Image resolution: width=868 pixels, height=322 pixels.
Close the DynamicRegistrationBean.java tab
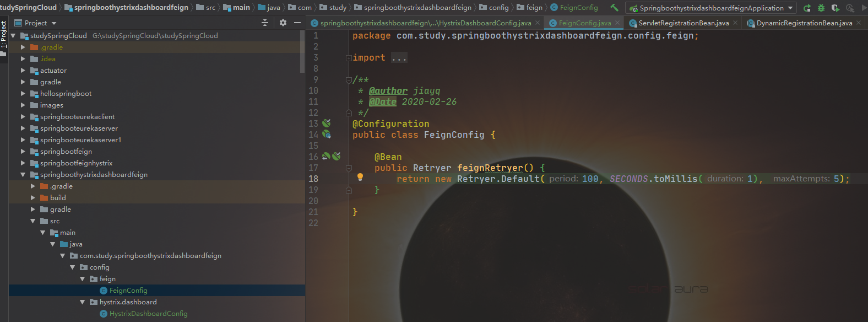[x=859, y=23]
